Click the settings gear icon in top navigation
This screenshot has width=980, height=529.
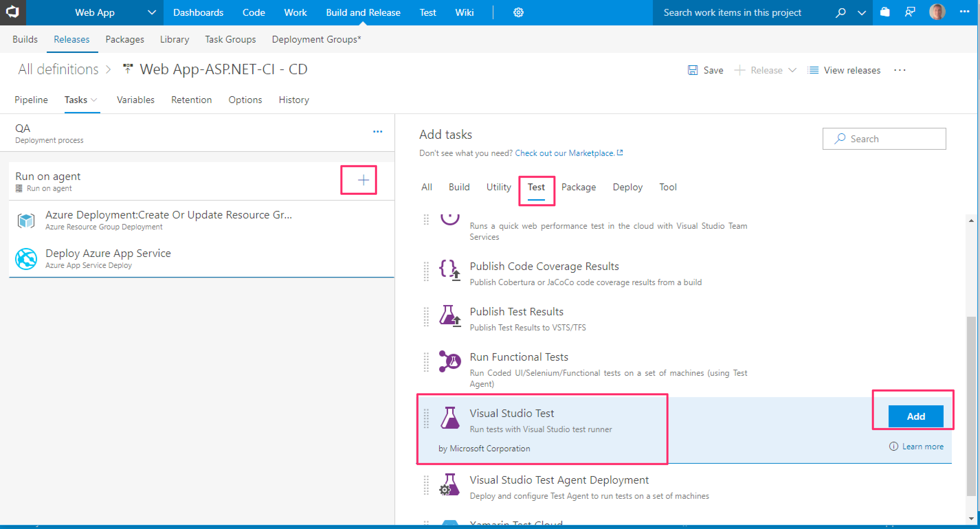click(x=518, y=13)
